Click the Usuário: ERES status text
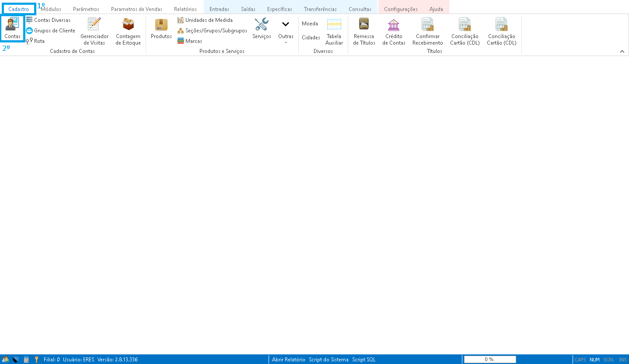The width and height of the screenshot is (629, 364). (x=79, y=360)
